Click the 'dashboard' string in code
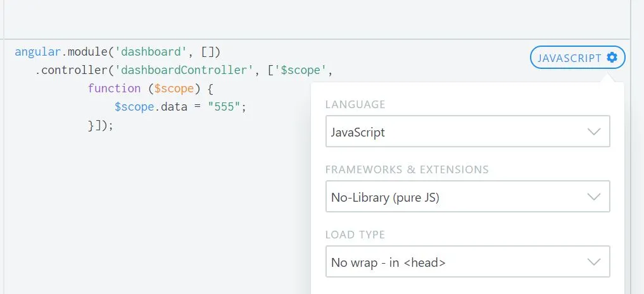This screenshot has height=294, width=644. coord(155,51)
